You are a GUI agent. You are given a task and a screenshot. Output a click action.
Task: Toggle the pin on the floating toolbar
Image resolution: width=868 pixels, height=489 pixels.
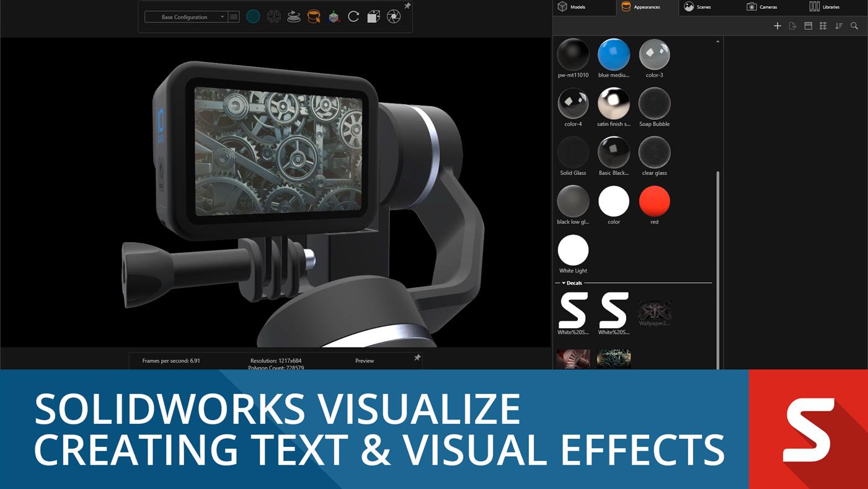tap(407, 6)
